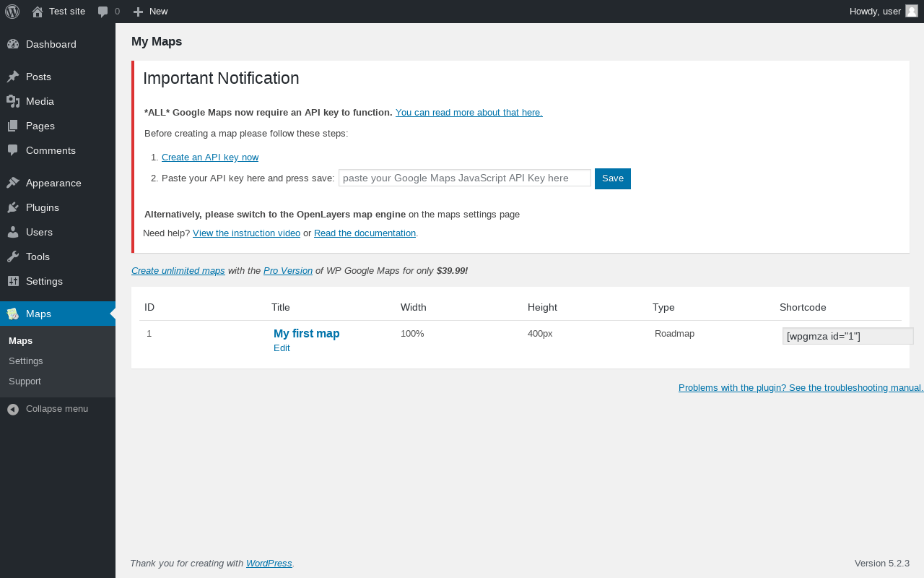Collapse the admin sidebar menu

[x=58, y=409]
